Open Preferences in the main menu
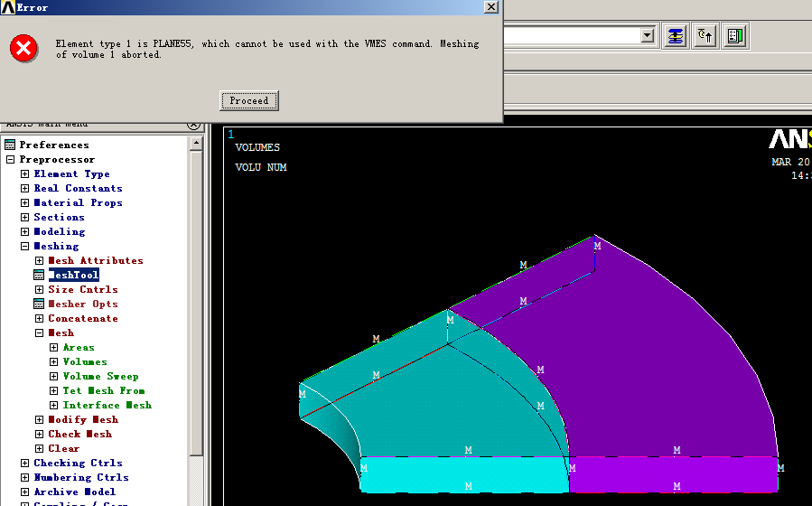Viewport: 812px width, 506px height. pos(54,145)
